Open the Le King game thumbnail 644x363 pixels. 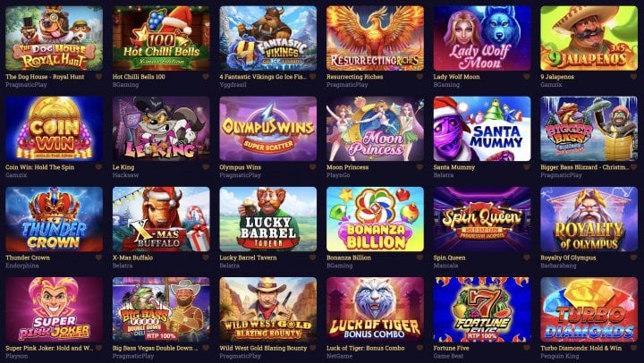161,129
